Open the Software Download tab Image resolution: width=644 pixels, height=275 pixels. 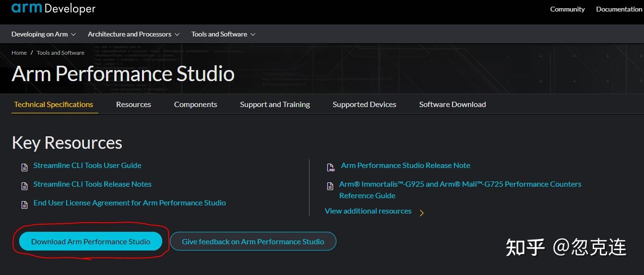[453, 104]
